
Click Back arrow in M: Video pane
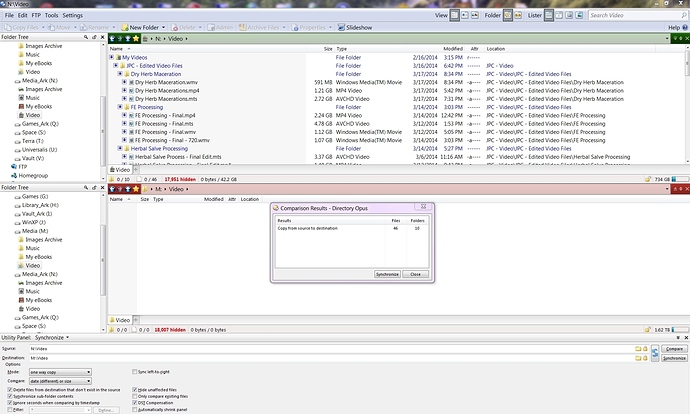tap(112, 189)
